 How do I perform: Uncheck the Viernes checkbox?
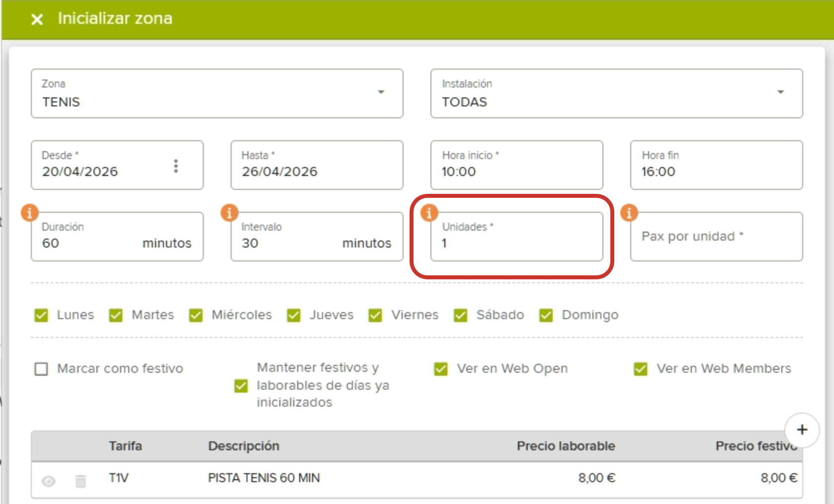click(x=375, y=315)
